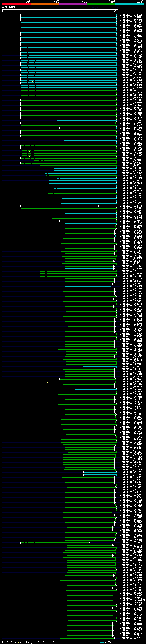Click the UniRef100_O65581 label

coord(131,254)
